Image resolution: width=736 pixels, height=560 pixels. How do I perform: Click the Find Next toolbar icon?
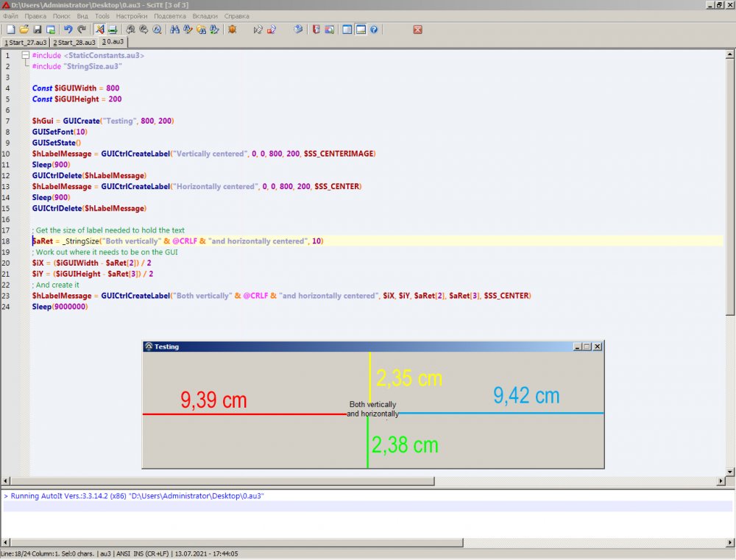coord(188,29)
